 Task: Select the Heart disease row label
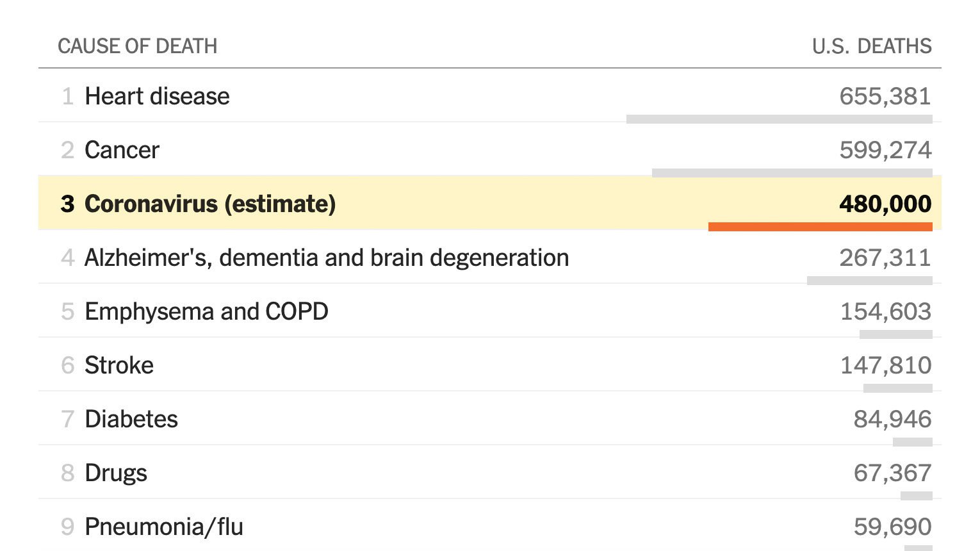tap(157, 96)
